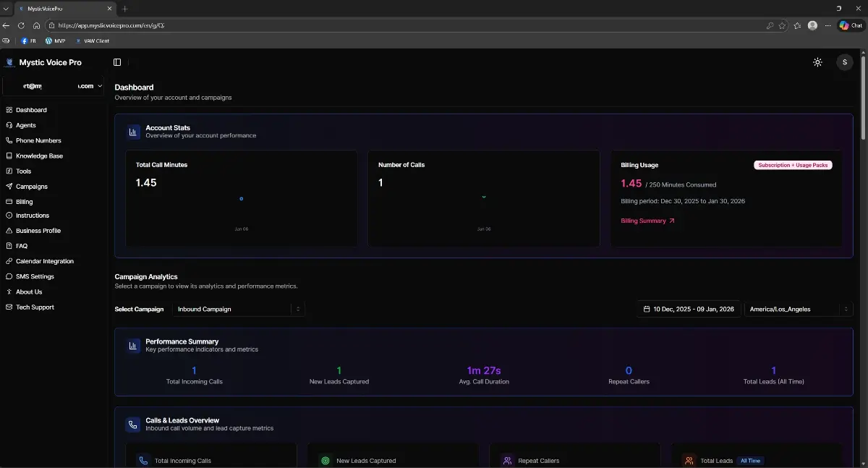Toggle light mode with the sun icon
The width and height of the screenshot is (868, 468).
click(817, 61)
